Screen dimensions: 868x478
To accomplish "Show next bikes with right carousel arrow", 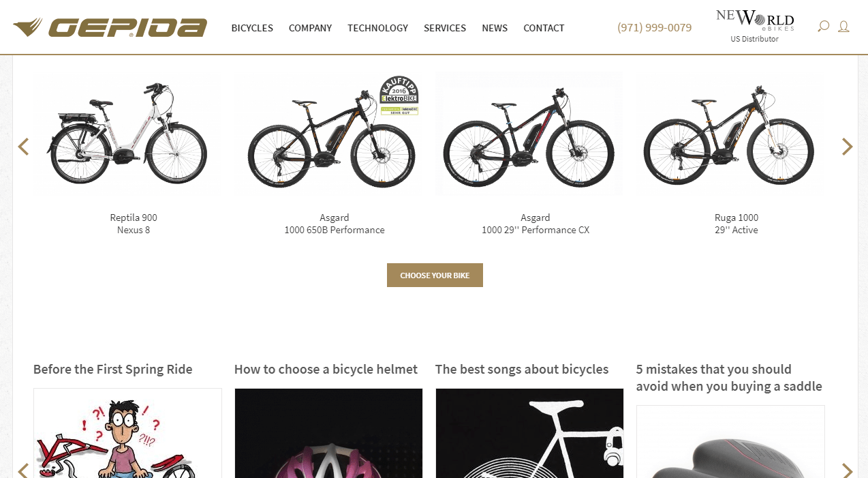I will (847, 147).
